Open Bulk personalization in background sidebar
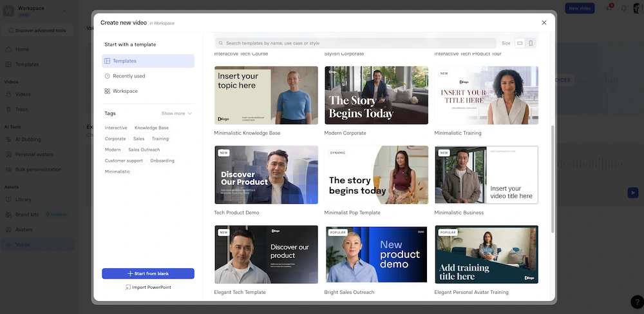This screenshot has height=314, width=644. coord(37,170)
